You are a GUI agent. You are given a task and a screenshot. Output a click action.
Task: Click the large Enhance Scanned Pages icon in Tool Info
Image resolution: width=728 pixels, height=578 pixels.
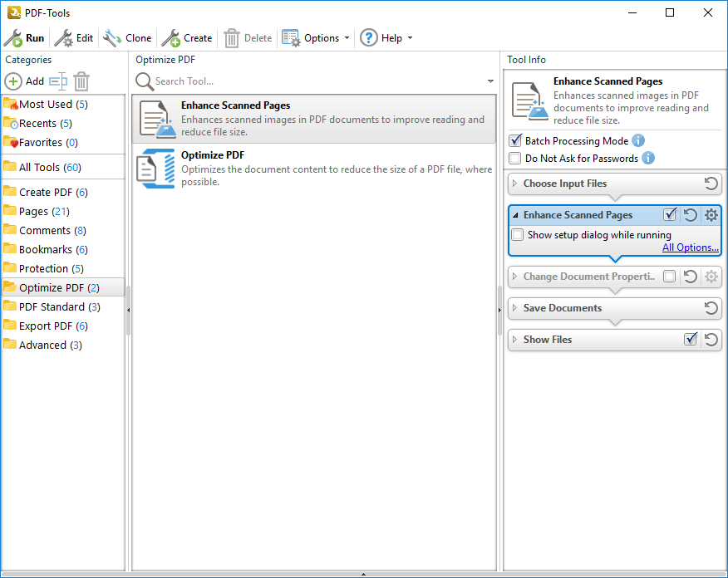coord(529,100)
